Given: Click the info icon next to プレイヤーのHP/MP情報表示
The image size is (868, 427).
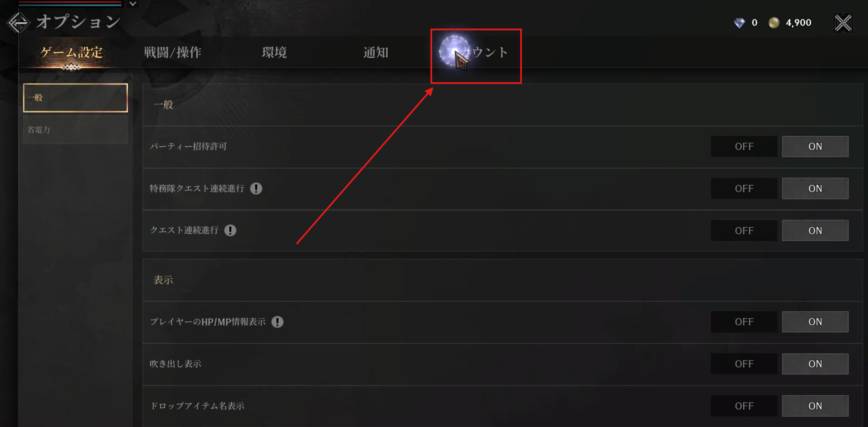Looking at the screenshot, I should (x=277, y=322).
